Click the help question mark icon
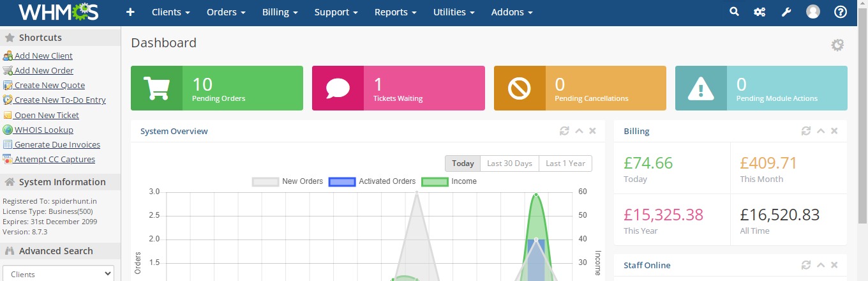868x281 pixels. [841, 12]
